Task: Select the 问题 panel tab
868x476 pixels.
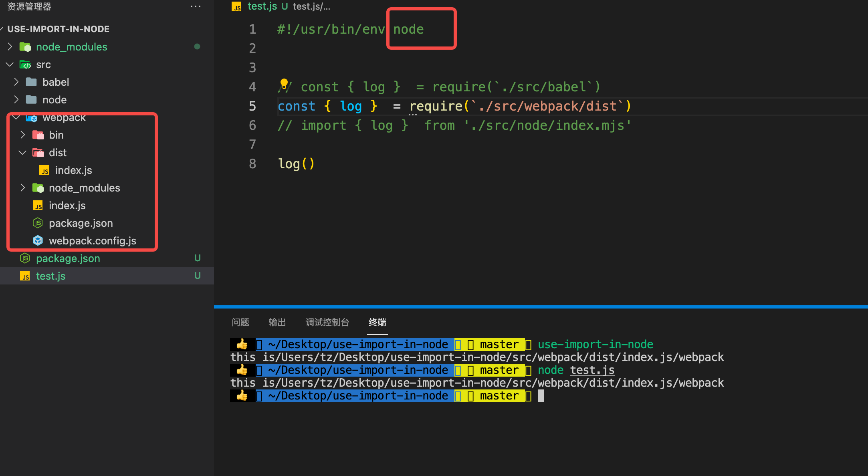Action: tap(240, 322)
